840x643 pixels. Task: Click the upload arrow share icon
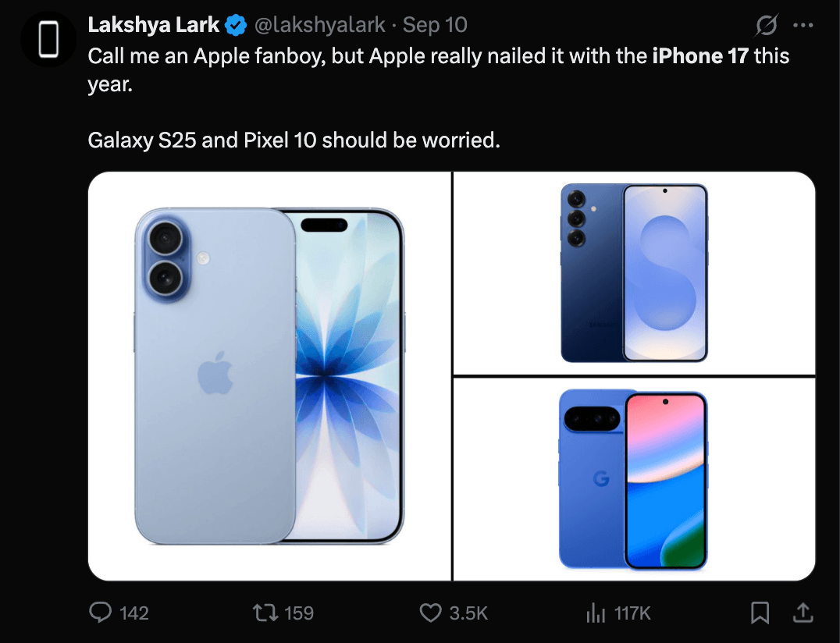tap(805, 613)
